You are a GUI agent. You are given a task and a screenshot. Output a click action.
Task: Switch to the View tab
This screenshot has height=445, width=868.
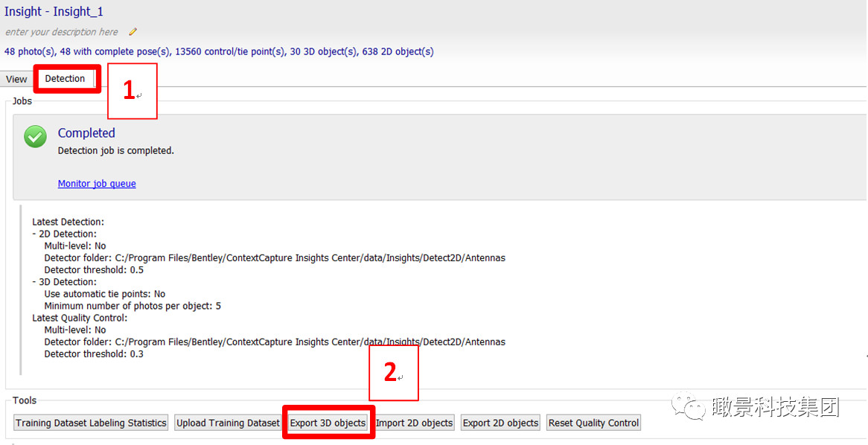(x=16, y=79)
